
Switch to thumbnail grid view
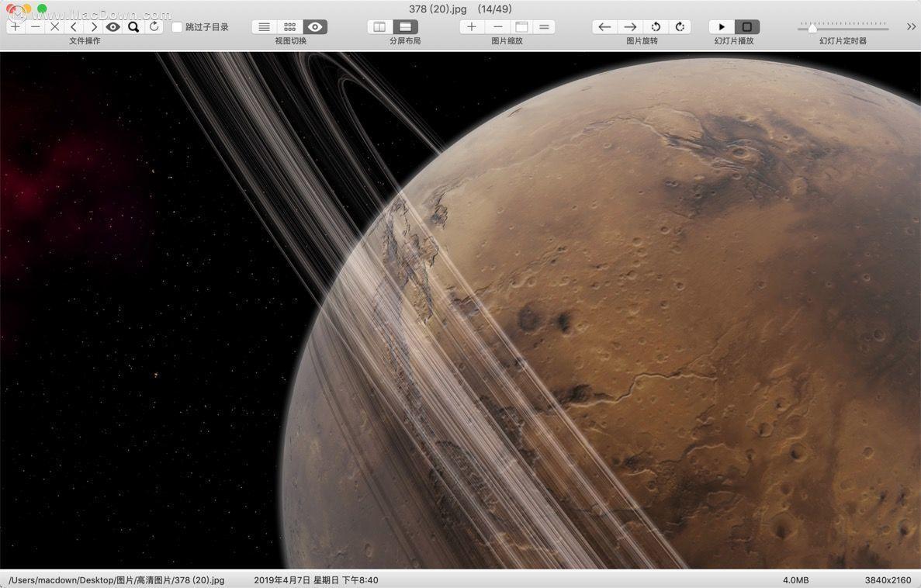coord(289,27)
